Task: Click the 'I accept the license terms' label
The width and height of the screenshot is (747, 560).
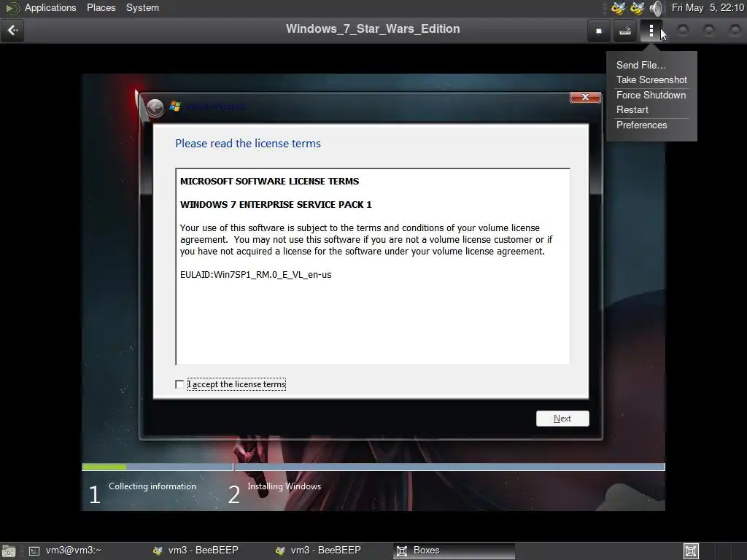Action: click(x=237, y=384)
